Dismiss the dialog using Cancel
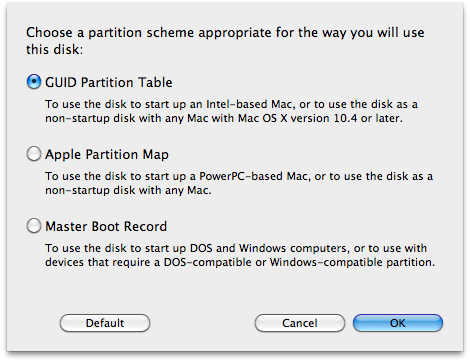 (x=300, y=323)
